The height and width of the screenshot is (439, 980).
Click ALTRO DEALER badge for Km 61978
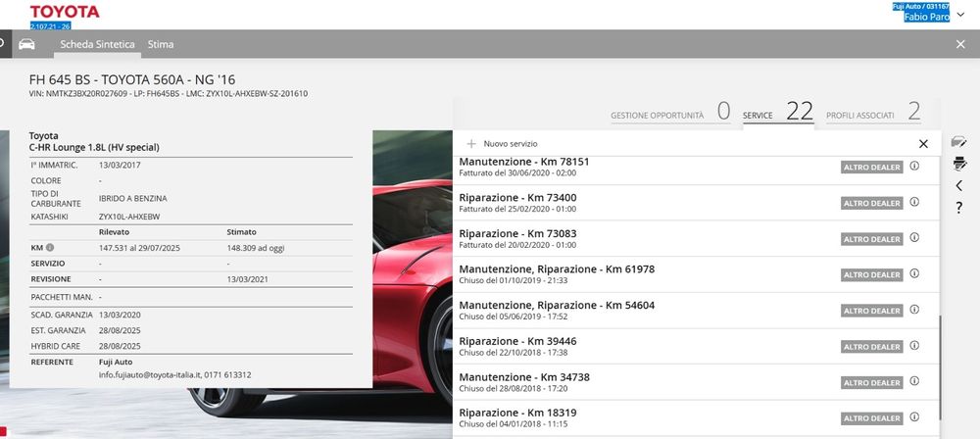(x=872, y=274)
